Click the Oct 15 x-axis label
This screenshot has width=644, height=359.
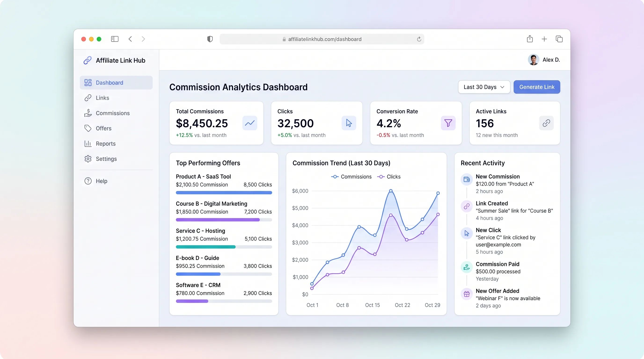[372, 305]
